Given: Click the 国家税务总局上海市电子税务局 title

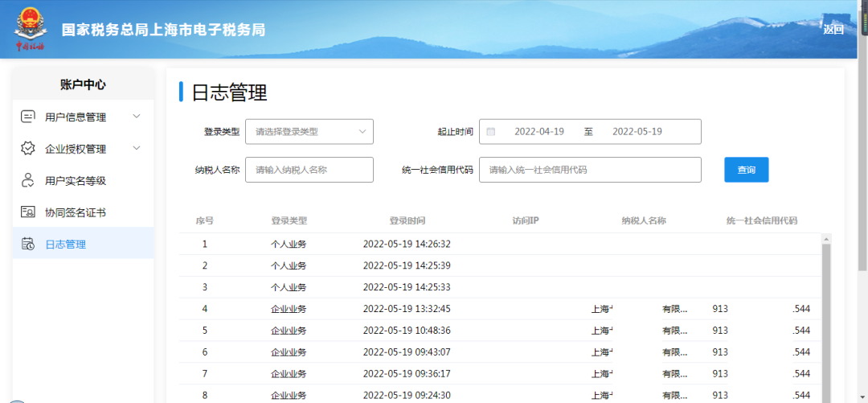Looking at the screenshot, I should 163,30.
